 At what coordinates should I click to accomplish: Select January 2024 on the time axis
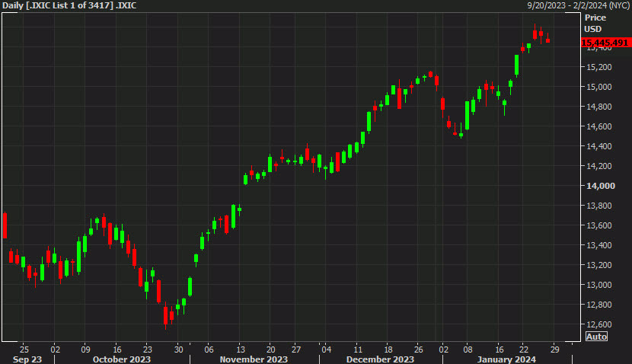(506, 359)
